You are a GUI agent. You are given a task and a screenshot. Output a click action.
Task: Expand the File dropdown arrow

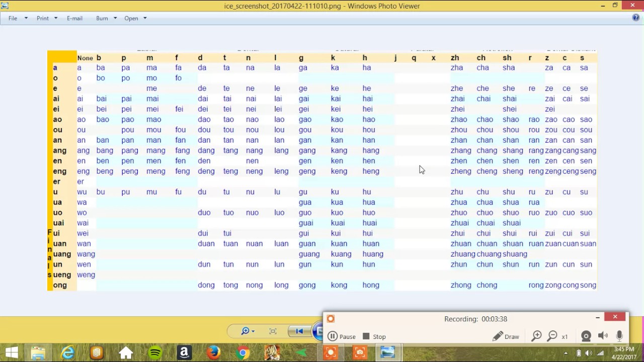click(x=26, y=18)
